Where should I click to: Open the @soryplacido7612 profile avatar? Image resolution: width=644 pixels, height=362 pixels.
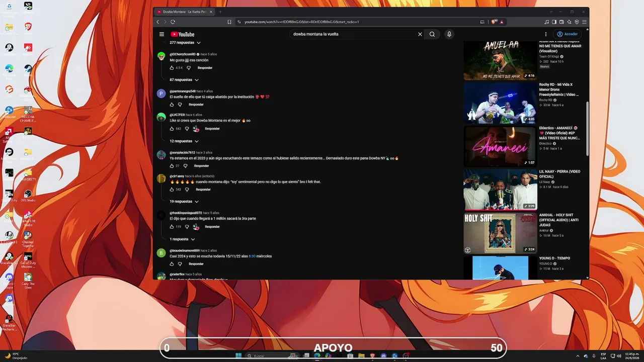point(161,155)
